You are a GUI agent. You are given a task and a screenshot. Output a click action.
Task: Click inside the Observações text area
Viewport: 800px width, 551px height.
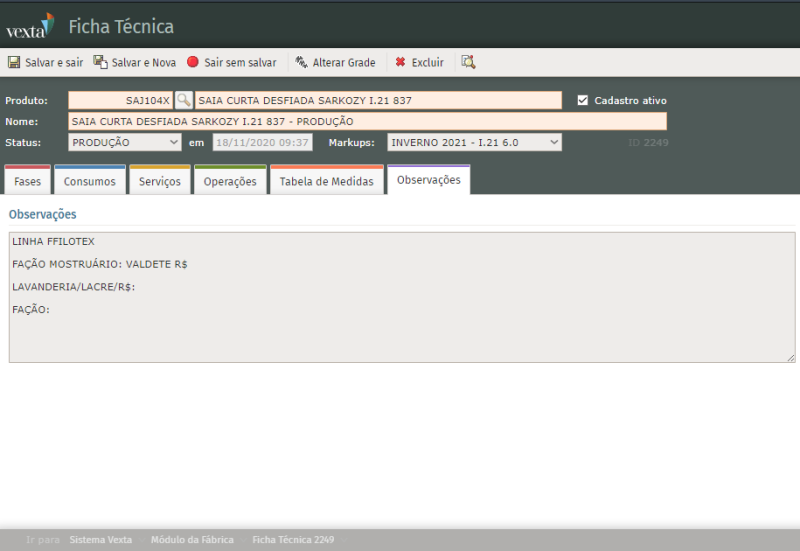(400, 320)
